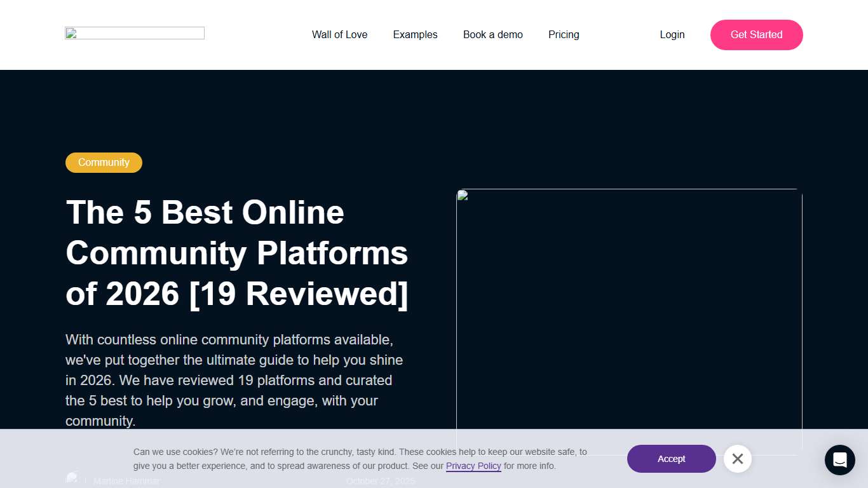This screenshot has height=488, width=868.
Task: Open the Wall of Love page
Action: (x=339, y=35)
